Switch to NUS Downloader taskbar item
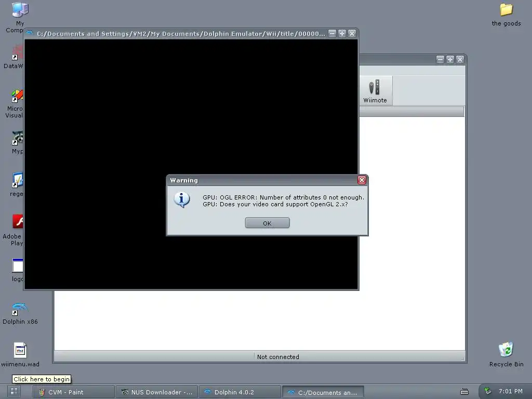The width and height of the screenshot is (532, 399). tap(157, 392)
